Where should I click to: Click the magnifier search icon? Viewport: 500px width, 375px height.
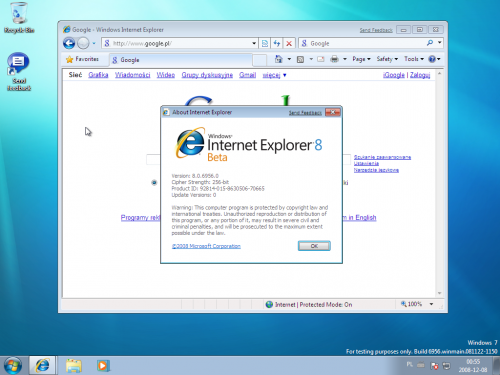tap(430, 43)
